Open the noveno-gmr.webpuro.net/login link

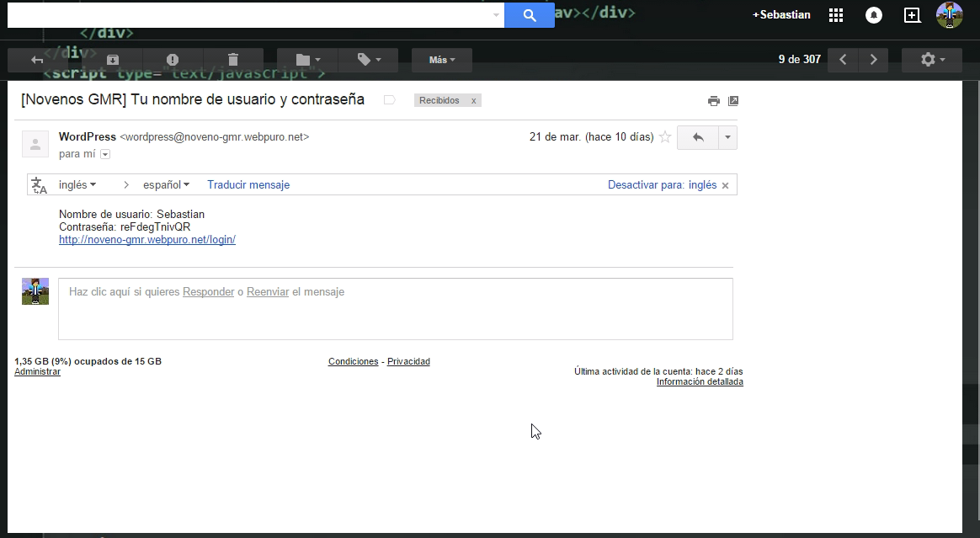tap(146, 239)
